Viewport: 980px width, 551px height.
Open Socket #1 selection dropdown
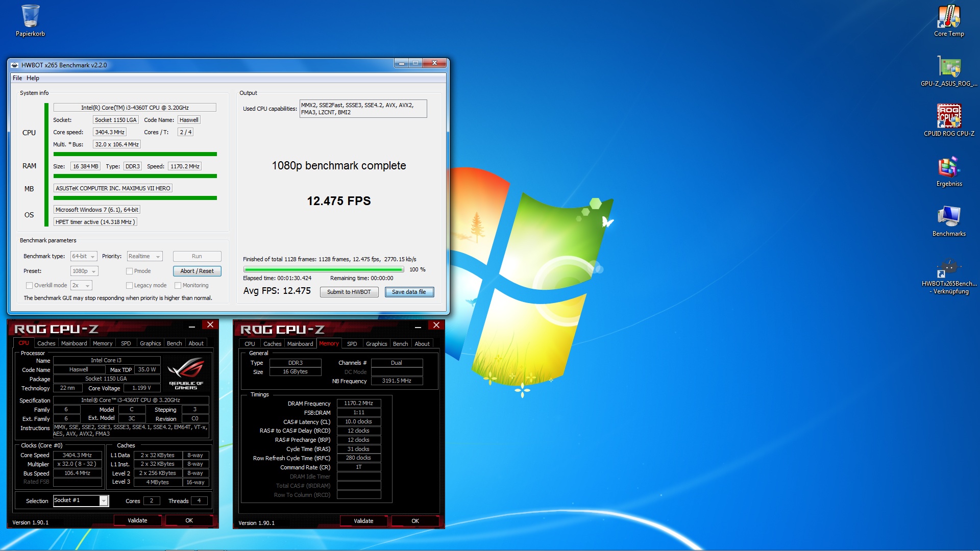click(x=81, y=500)
